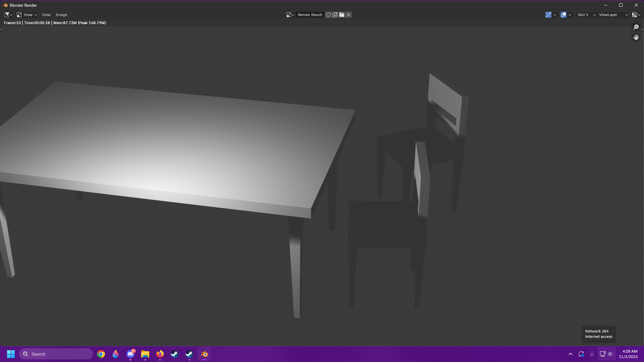Open the browse image datablock icon

[290, 15]
